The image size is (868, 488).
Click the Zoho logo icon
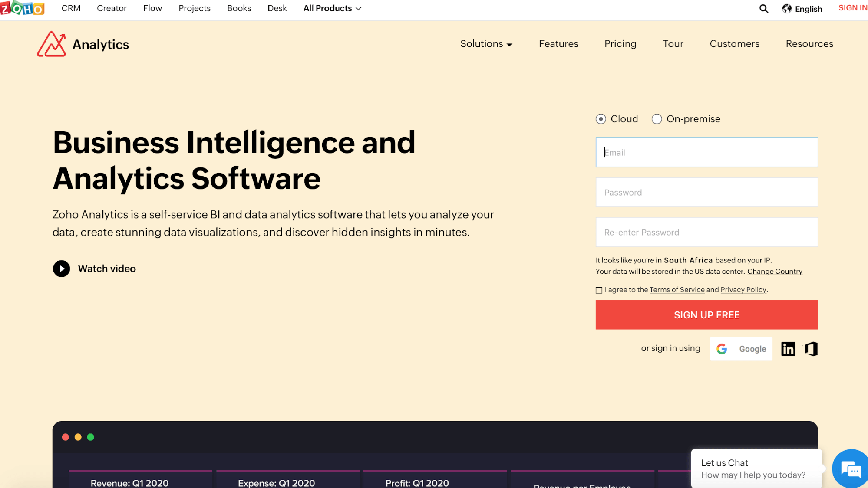coord(23,8)
